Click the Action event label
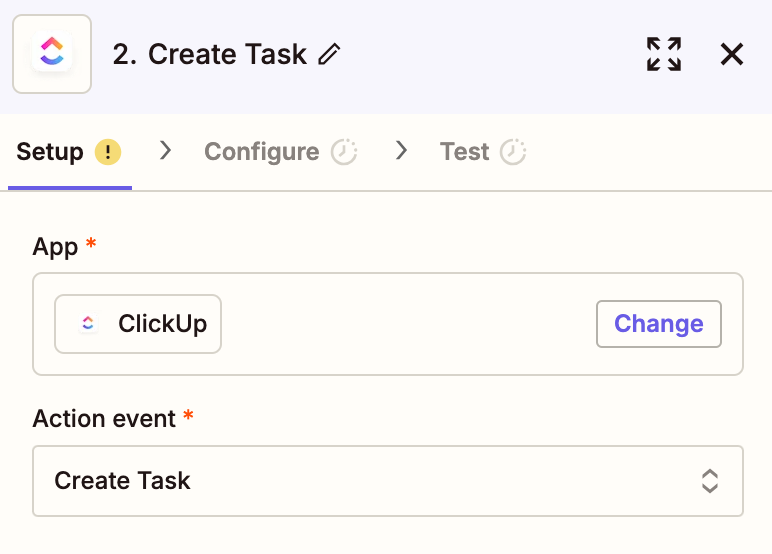The width and height of the screenshot is (772, 554). (x=104, y=418)
